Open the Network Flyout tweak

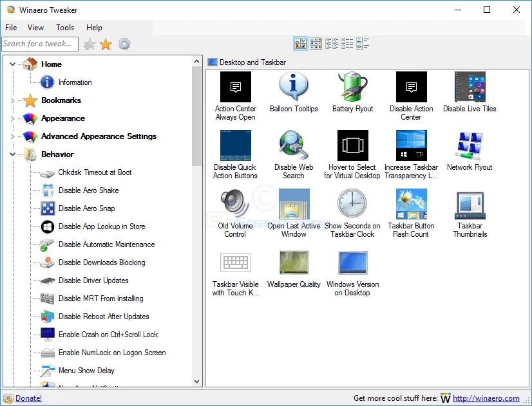[470, 151]
